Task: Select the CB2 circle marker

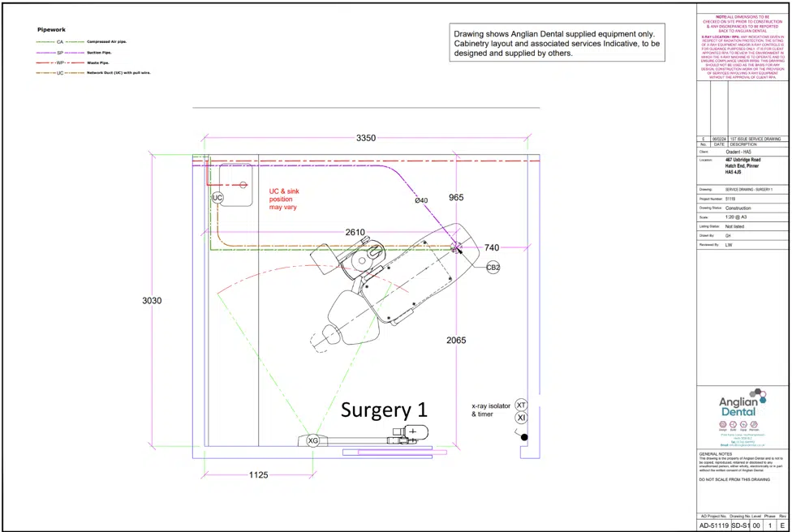Action: pos(493,267)
